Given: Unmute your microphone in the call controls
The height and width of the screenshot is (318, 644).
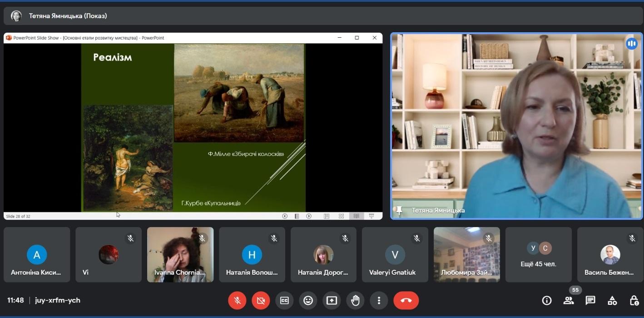Looking at the screenshot, I should 237,300.
